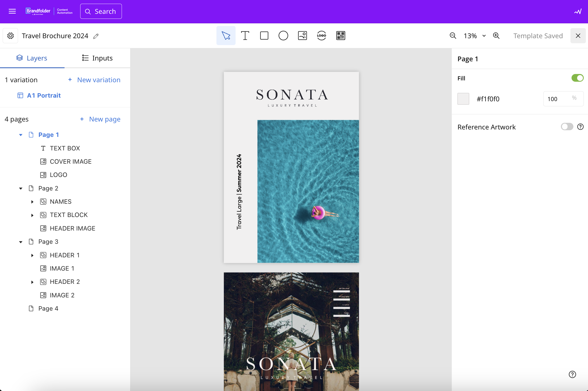588x391 pixels.
Task: Open the hamburger main menu
Action: [x=12, y=11]
